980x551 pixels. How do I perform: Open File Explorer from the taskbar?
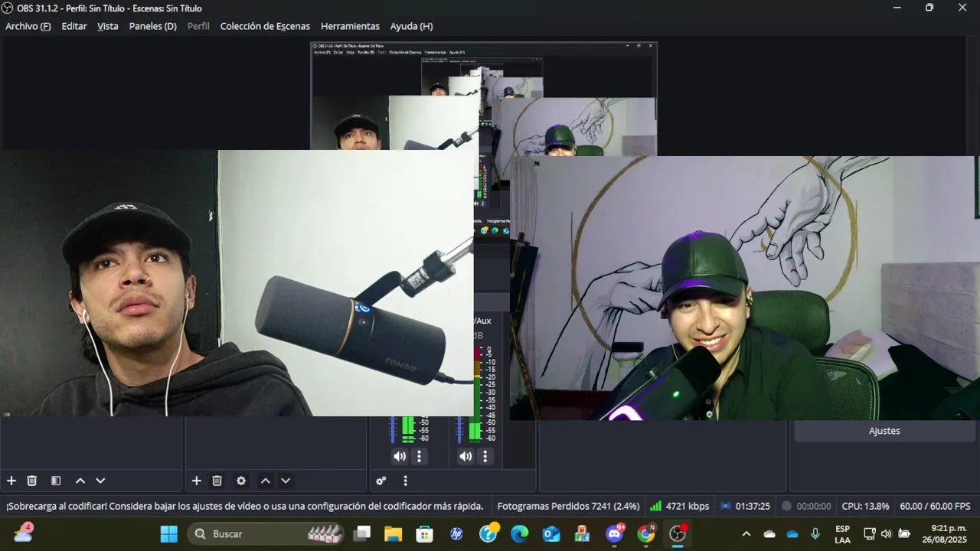[393, 533]
